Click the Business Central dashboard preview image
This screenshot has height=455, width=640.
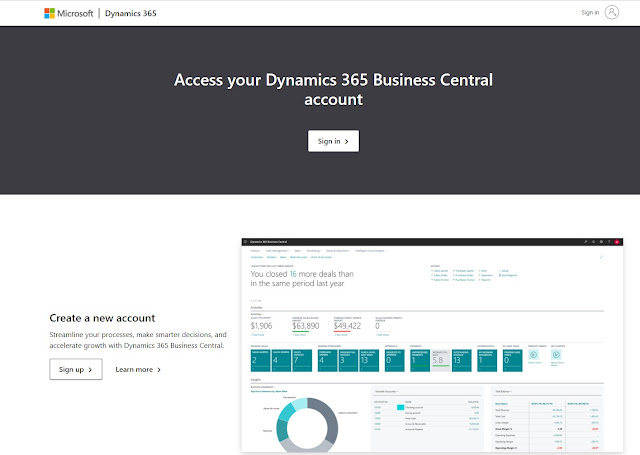tap(432, 345)
